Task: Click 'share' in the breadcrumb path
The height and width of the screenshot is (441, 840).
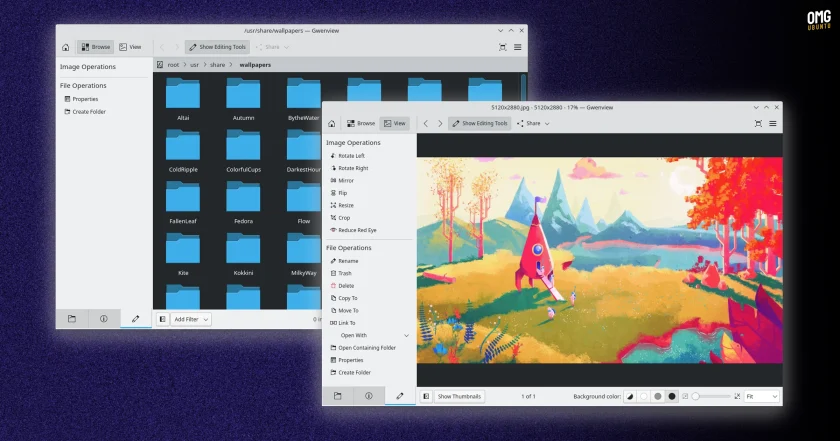Action: tap(217, 65)
